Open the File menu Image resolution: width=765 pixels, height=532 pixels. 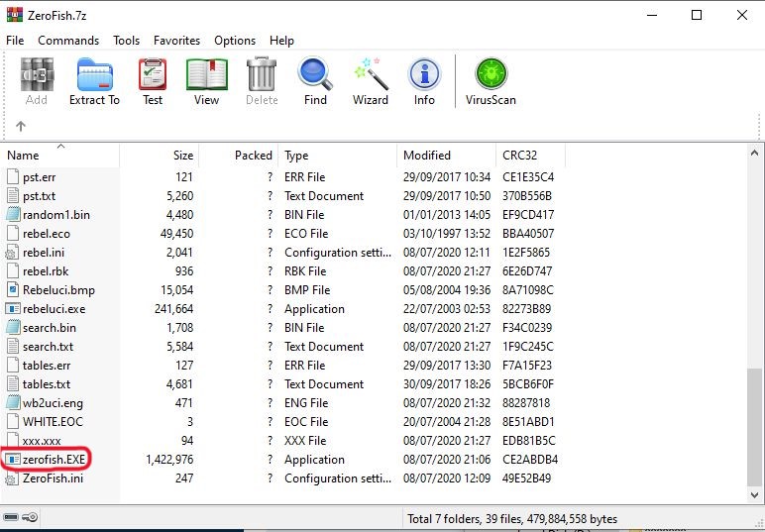click(x=15, y=41)
